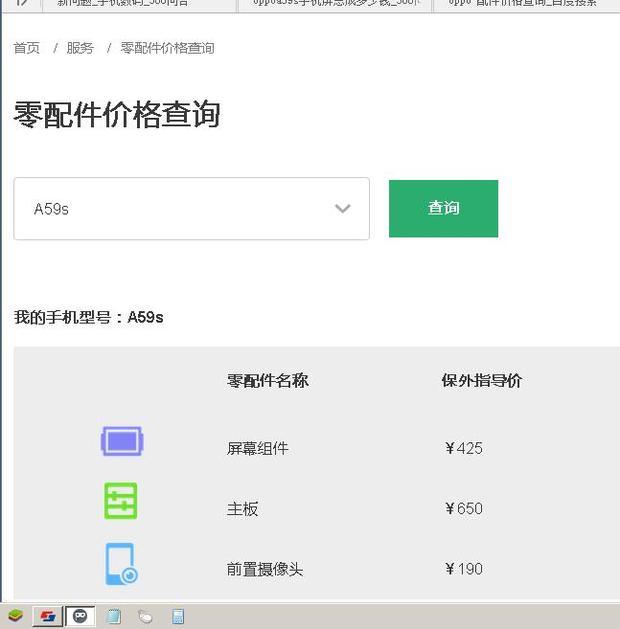Click the 零配件名称 column header

pyautogui.click(x=267, y=381)
